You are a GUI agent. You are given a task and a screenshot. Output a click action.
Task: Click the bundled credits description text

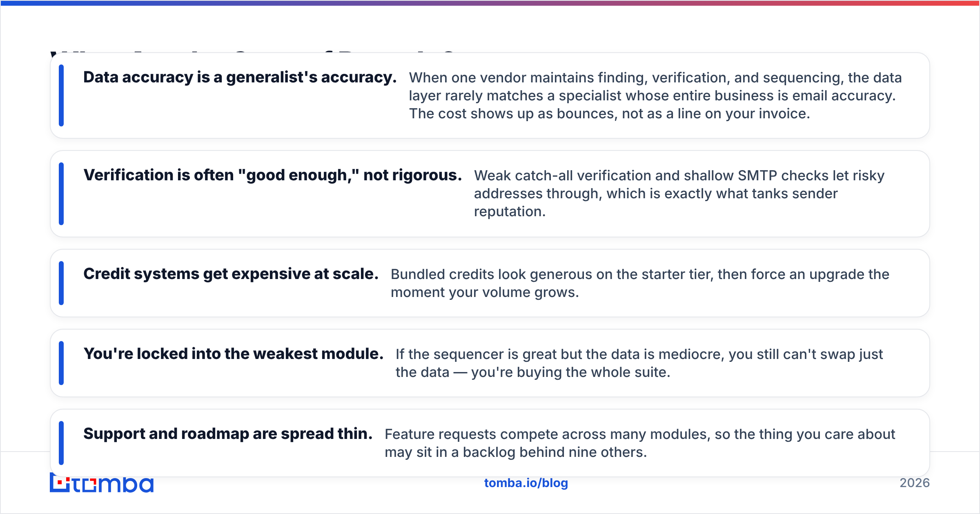coord(640,283)
